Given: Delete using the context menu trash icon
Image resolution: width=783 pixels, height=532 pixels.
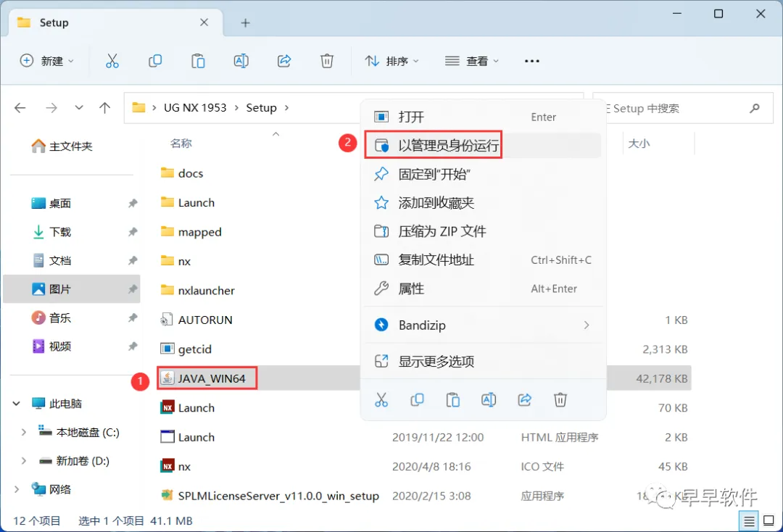Looking at the screenshot, I should [560, 400].
